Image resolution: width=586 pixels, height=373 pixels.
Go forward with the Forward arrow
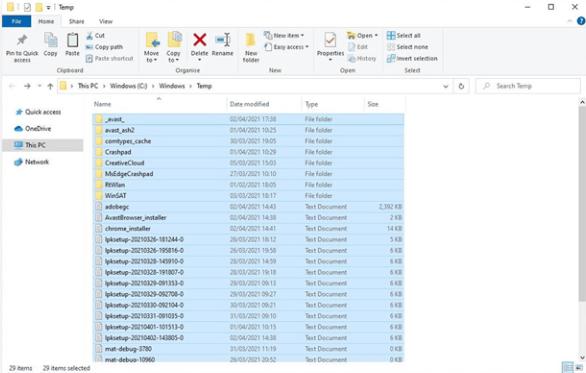[x=27, y=86]
